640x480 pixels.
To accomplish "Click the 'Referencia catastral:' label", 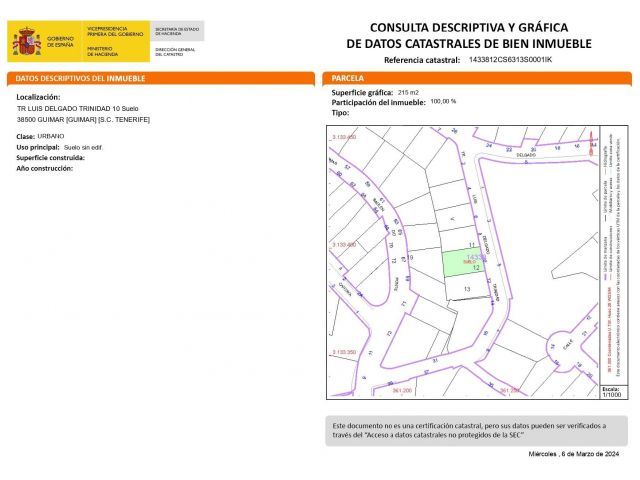I will [422, 60].
